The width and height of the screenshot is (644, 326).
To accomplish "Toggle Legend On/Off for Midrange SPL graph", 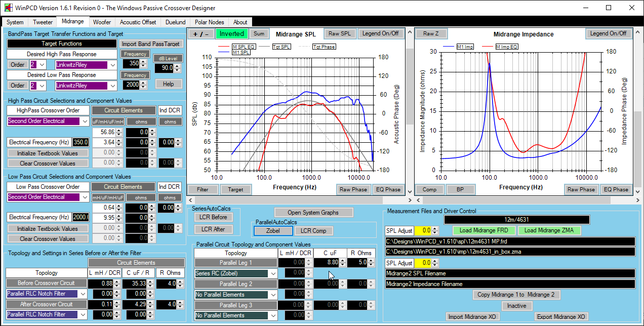I will point(381,34).
